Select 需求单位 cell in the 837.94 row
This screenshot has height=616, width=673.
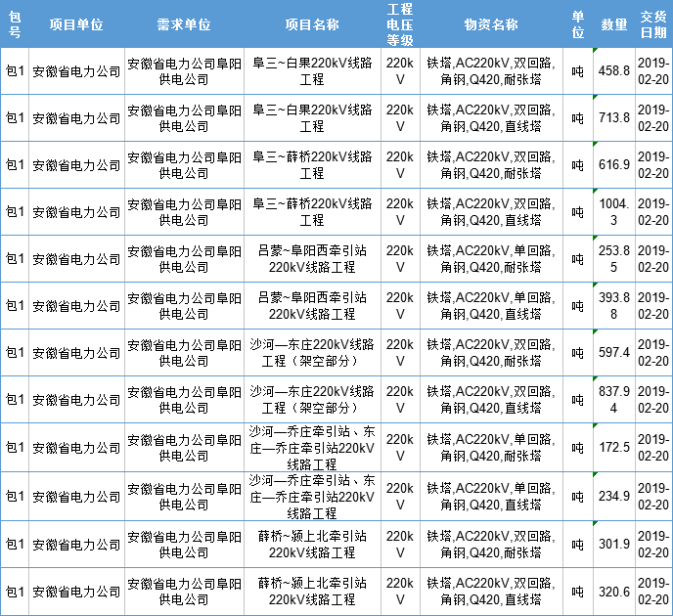184,399
